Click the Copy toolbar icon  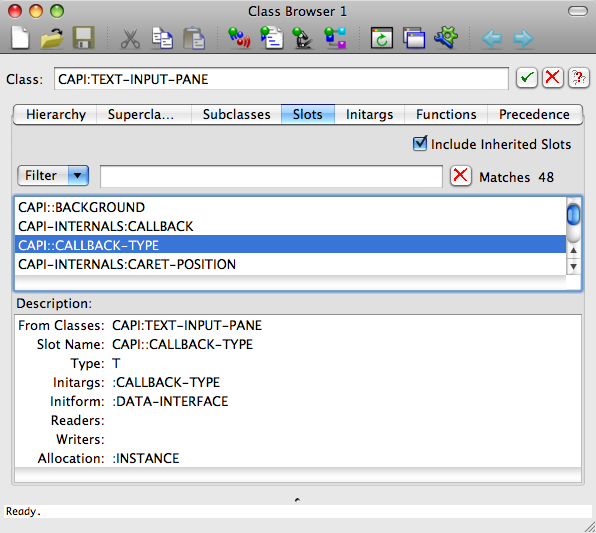(162, 38)
